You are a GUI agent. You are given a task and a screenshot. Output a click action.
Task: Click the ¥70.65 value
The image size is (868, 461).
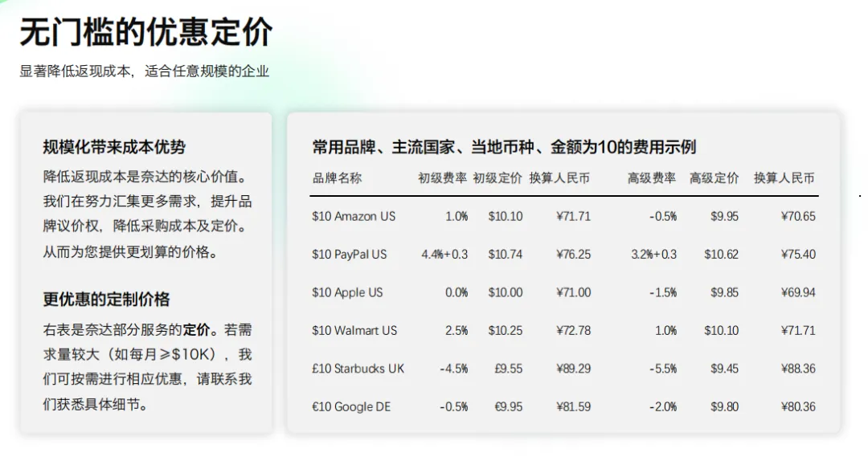798,216
